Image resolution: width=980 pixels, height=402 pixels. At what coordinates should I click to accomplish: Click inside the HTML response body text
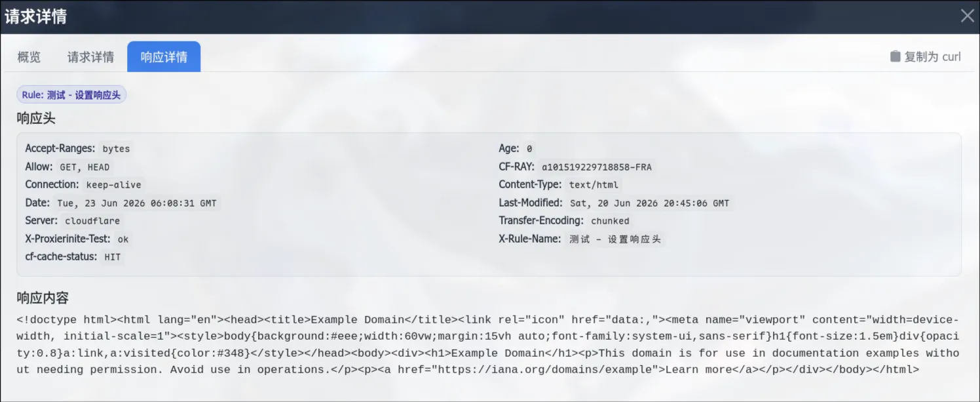click(488, 345)
